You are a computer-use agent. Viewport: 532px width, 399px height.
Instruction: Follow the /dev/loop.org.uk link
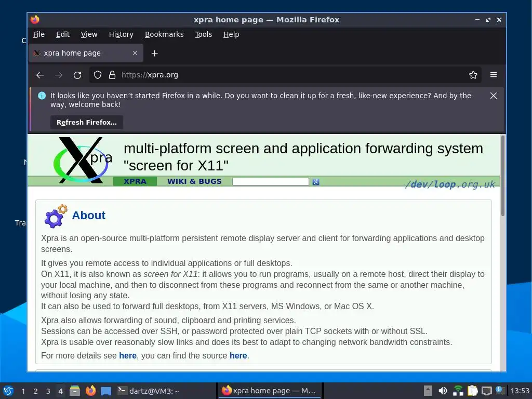pyautogui.click(x=450, y=184)
